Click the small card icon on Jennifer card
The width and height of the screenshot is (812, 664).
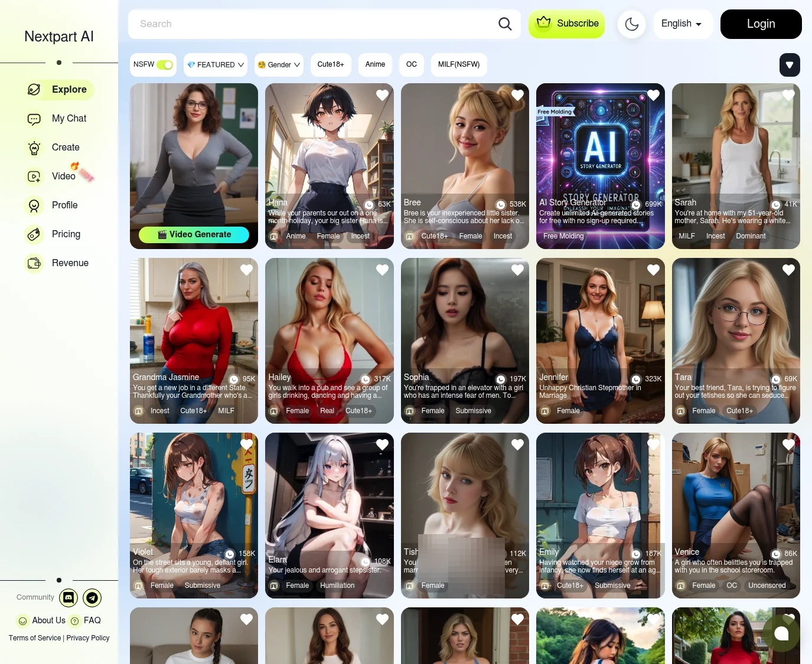(x=545, y=411)
